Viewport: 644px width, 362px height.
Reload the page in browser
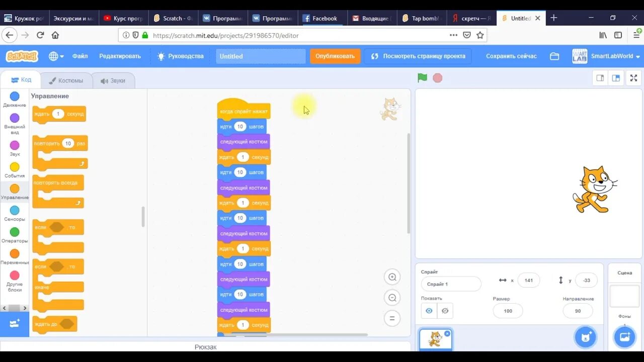[x=40, y=35]
